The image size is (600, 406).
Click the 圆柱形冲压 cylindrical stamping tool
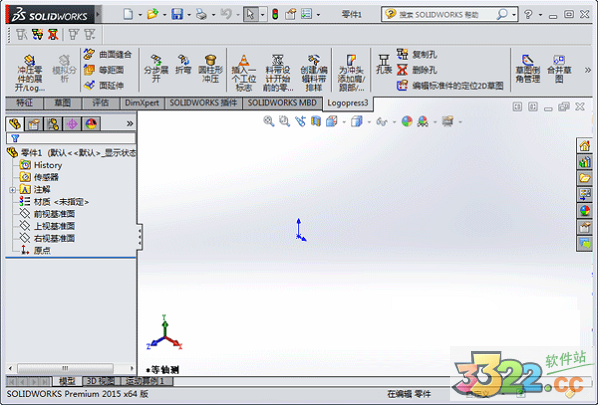point(210,69)
